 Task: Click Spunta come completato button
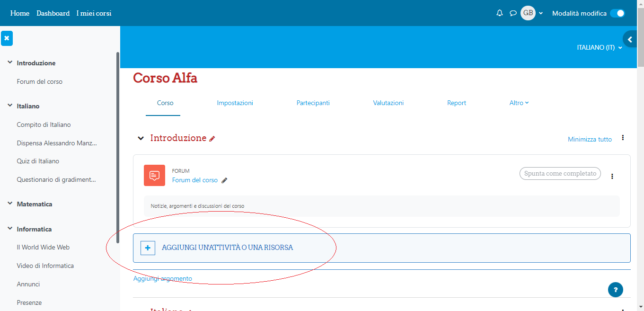(x=560, y=173)
